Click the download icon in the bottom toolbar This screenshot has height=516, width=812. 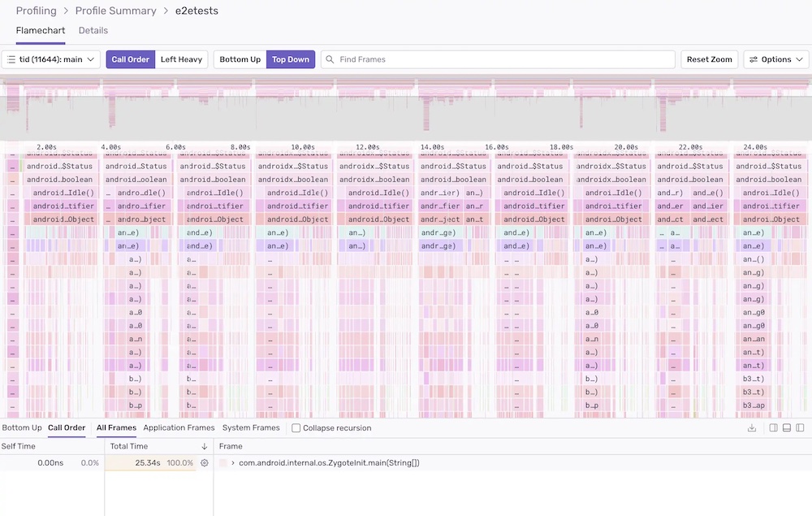pyautogui.click(x=752, y=428)
